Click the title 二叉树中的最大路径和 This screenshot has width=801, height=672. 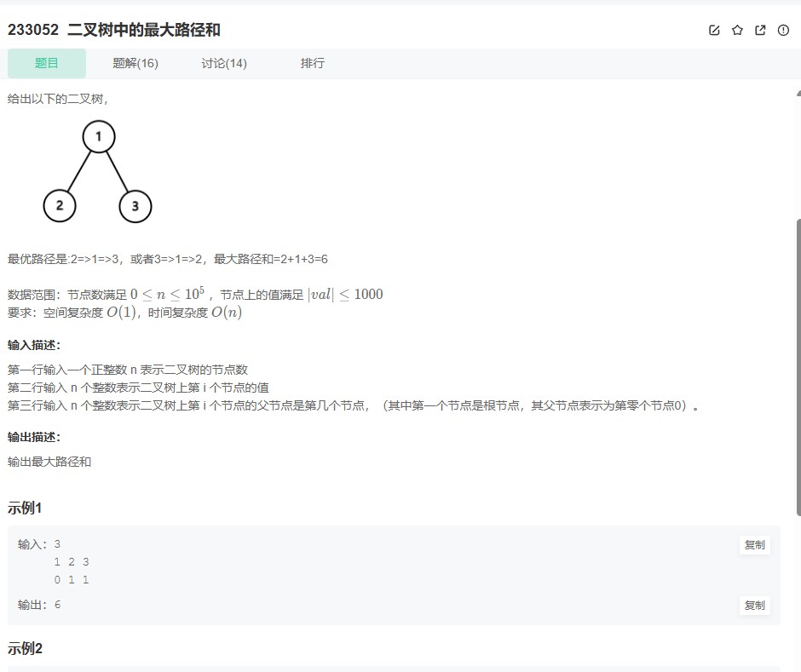point(144,30)
